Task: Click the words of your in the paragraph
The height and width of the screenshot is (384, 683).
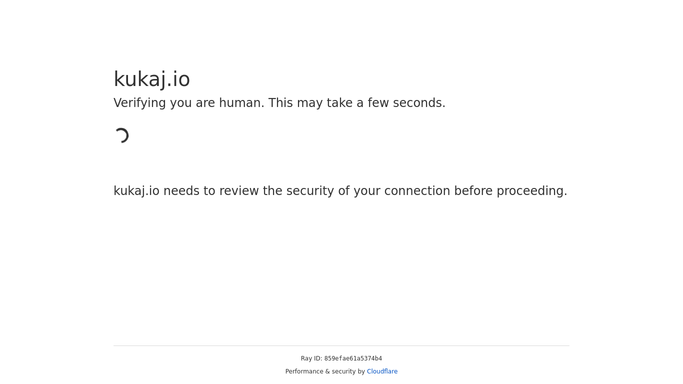Action: click(x=359, y=191)
